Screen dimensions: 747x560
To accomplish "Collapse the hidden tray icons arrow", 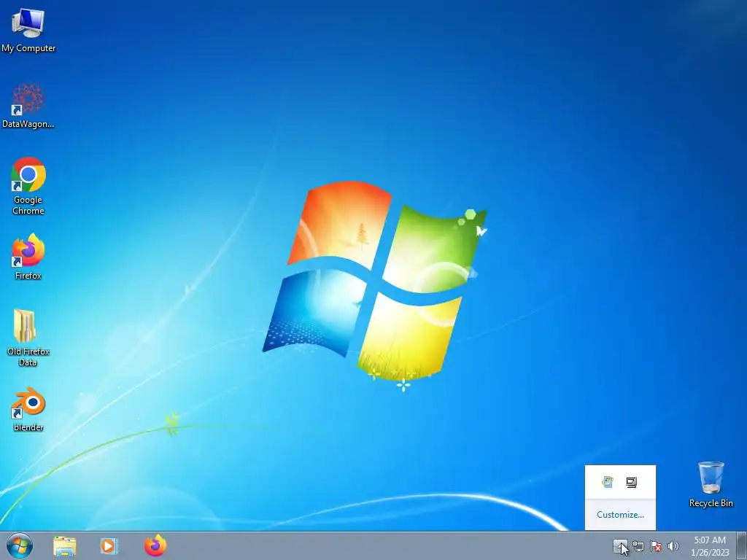I will (x=620, y=546).
